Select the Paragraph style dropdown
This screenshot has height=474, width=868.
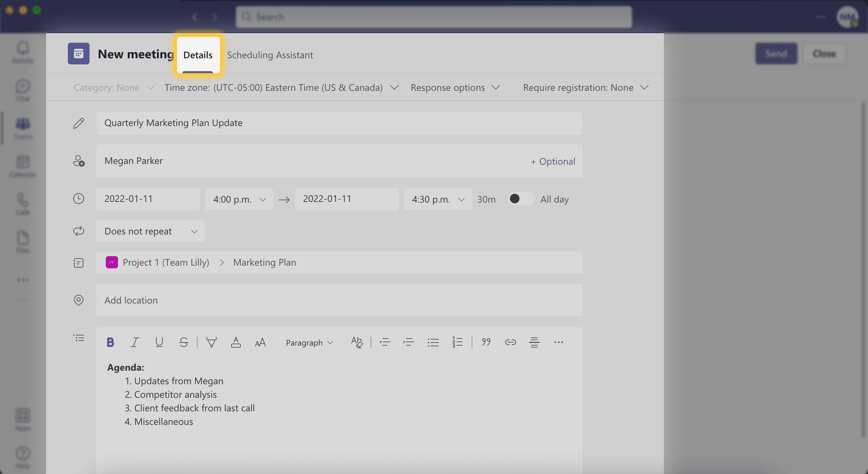click(x=309, y=342)
